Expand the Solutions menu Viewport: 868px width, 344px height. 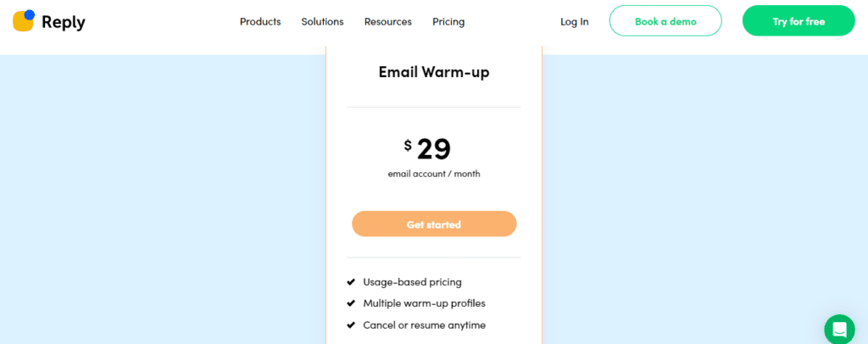coord(322,21)
